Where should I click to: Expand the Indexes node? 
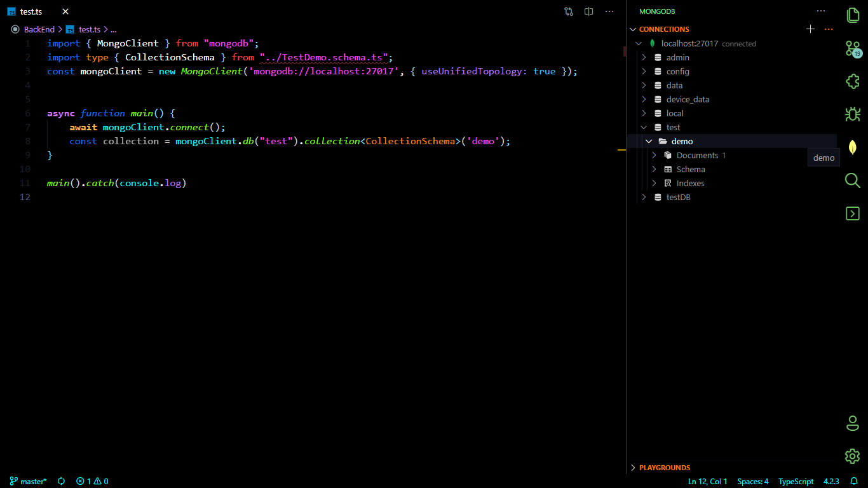[654, 183]
